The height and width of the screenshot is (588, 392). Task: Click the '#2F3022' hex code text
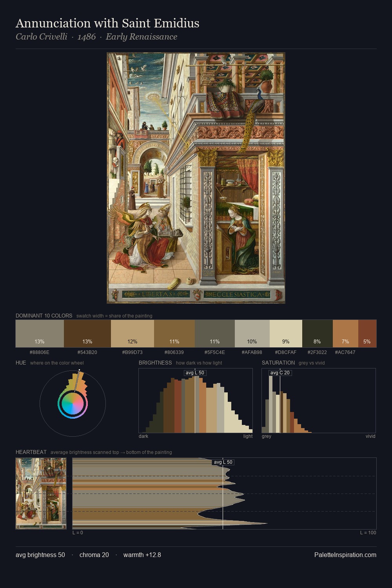click(x=317, y=352)
